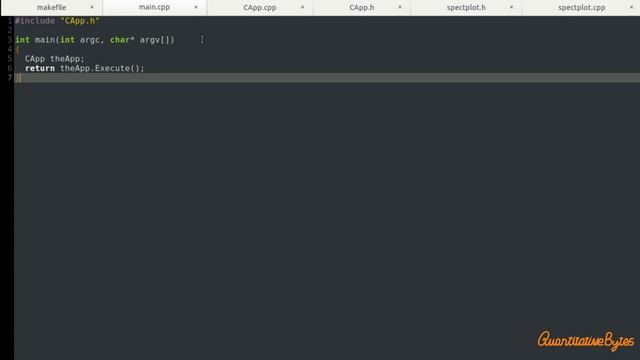This screenshot has height=360, width=640.
Task: Close the makefile tab
Action: (x=92, y=7)
